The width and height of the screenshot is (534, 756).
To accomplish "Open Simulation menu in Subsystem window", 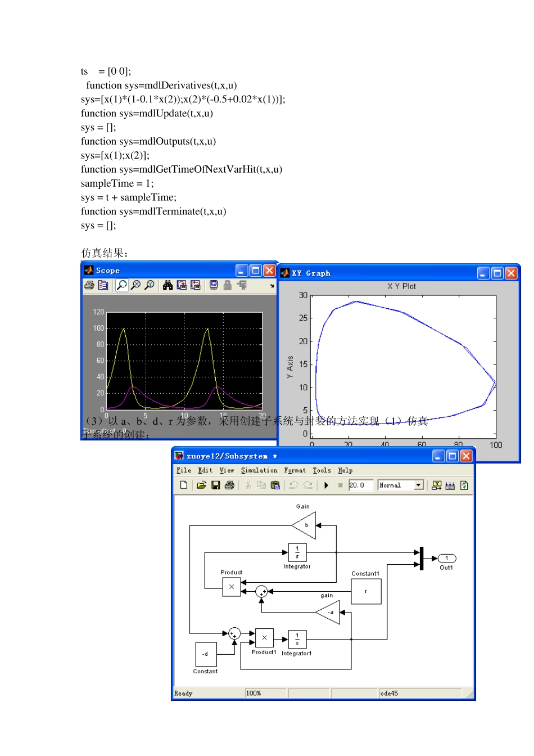I will [x=259, y=470].
